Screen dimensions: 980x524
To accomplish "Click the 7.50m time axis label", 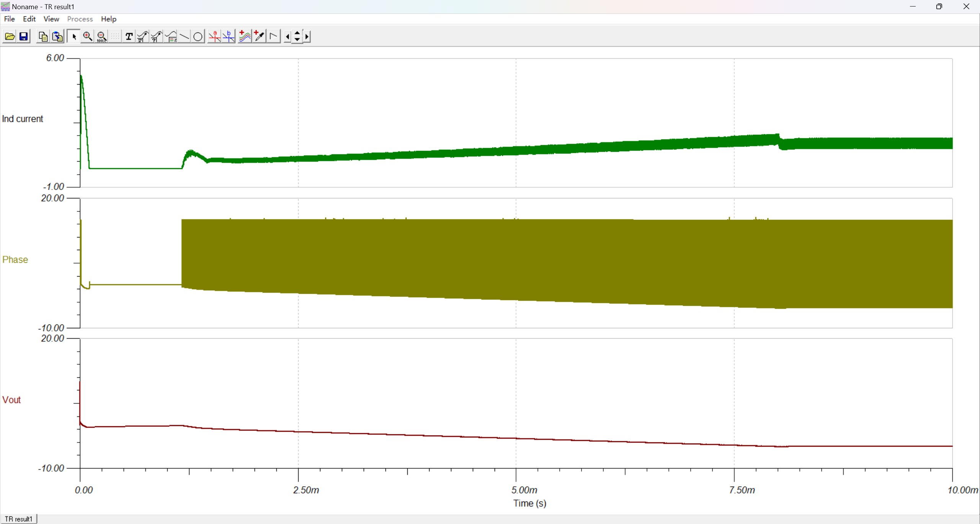I will [742, 490].
